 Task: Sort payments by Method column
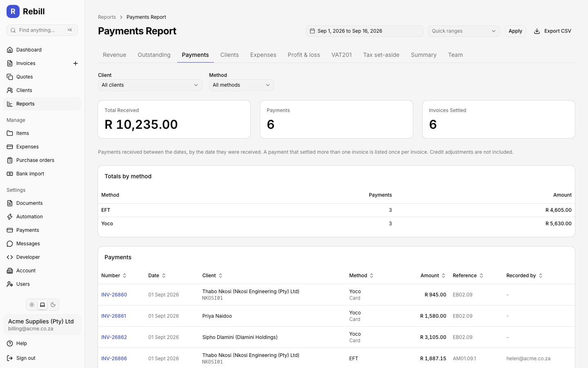point(361,276)
